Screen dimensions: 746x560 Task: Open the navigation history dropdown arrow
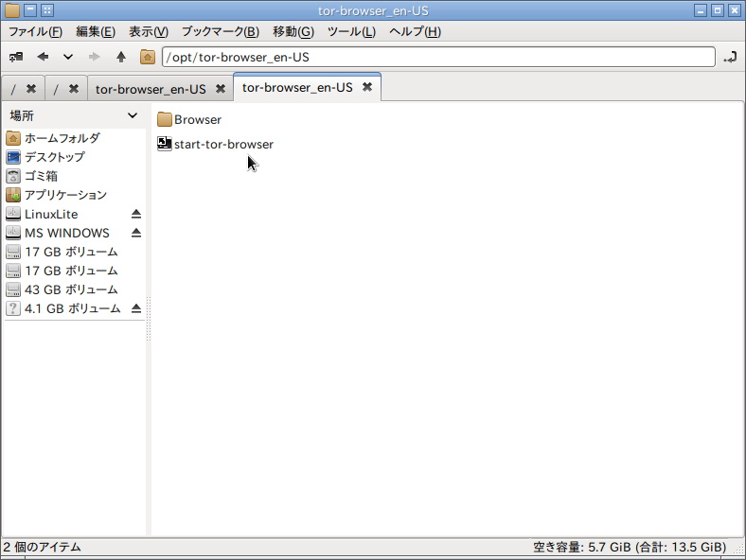[68, 57]
